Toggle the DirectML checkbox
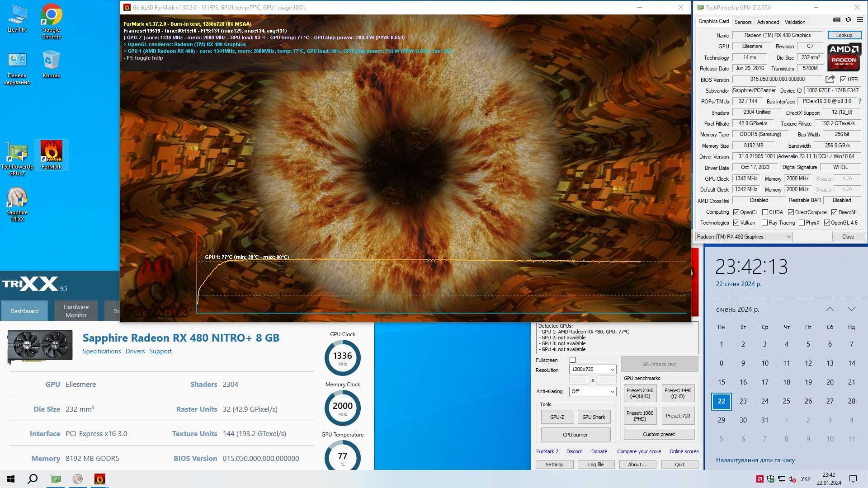This screenshot has height=488, width=868. pos(834,212)
